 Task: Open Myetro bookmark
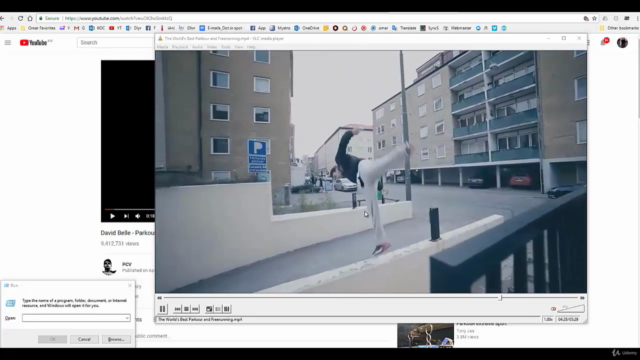[280, 28]
